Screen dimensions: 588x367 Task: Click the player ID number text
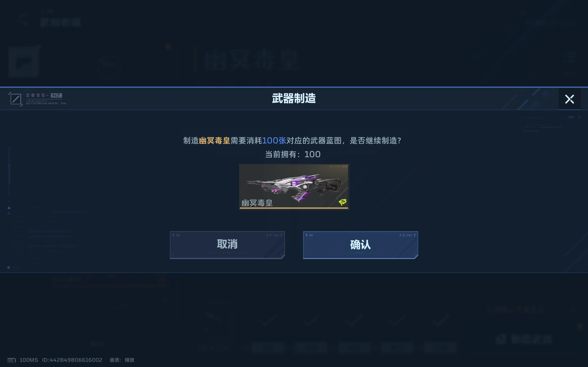[x=72, y=360]
